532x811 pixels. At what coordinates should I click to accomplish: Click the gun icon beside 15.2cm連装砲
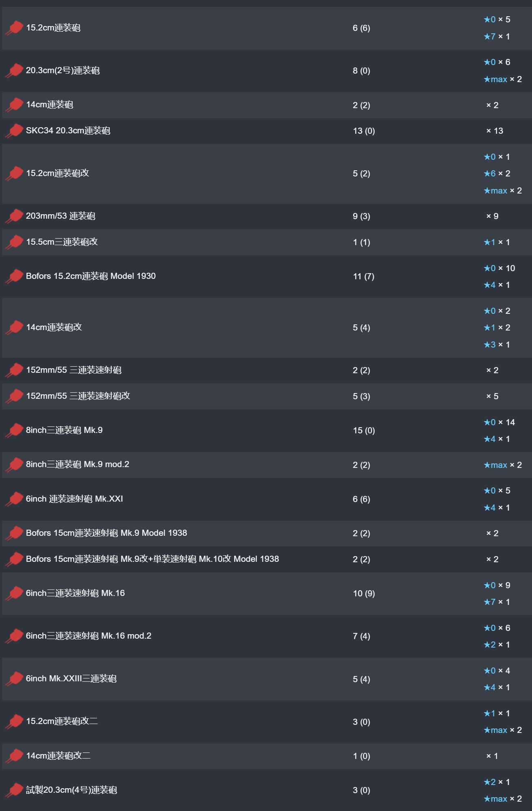point(14,28)
